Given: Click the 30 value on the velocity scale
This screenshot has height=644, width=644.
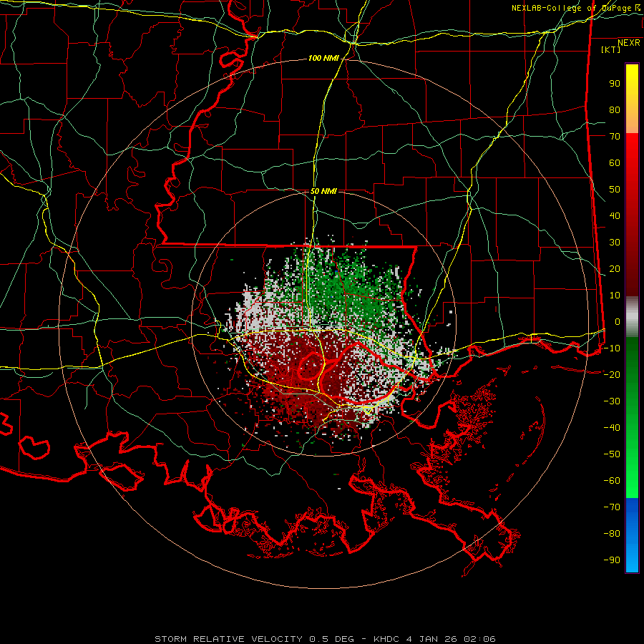Looking at the screenshot, I should [615, 243].
